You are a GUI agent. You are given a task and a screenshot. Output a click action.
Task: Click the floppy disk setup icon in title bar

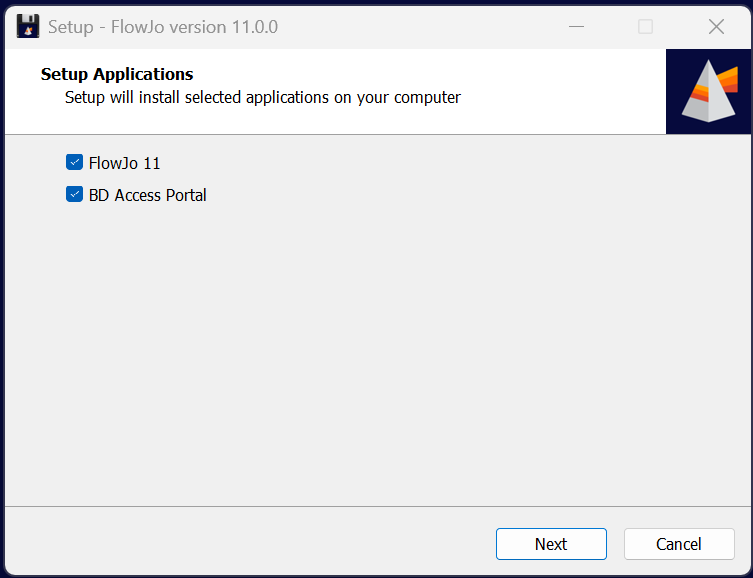pos(28,27)
